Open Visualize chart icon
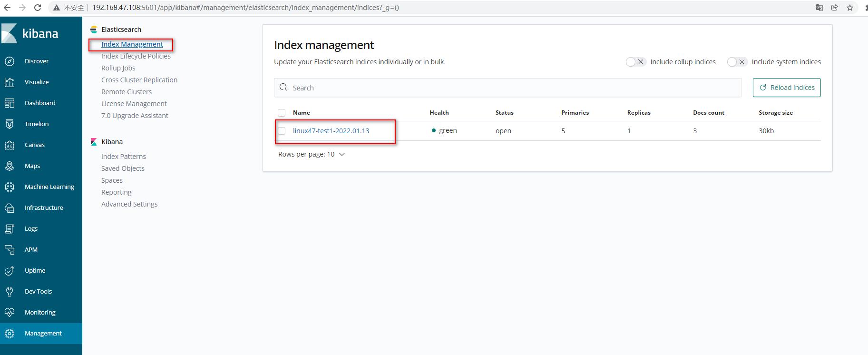The image size is (868, 355). (x=10, y=82)
